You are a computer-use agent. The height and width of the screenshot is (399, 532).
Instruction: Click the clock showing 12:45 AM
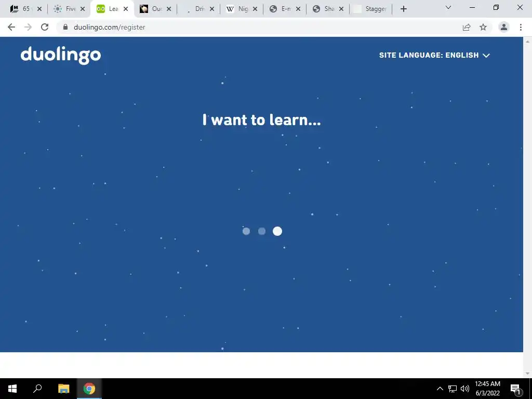(x=487, y=389)
